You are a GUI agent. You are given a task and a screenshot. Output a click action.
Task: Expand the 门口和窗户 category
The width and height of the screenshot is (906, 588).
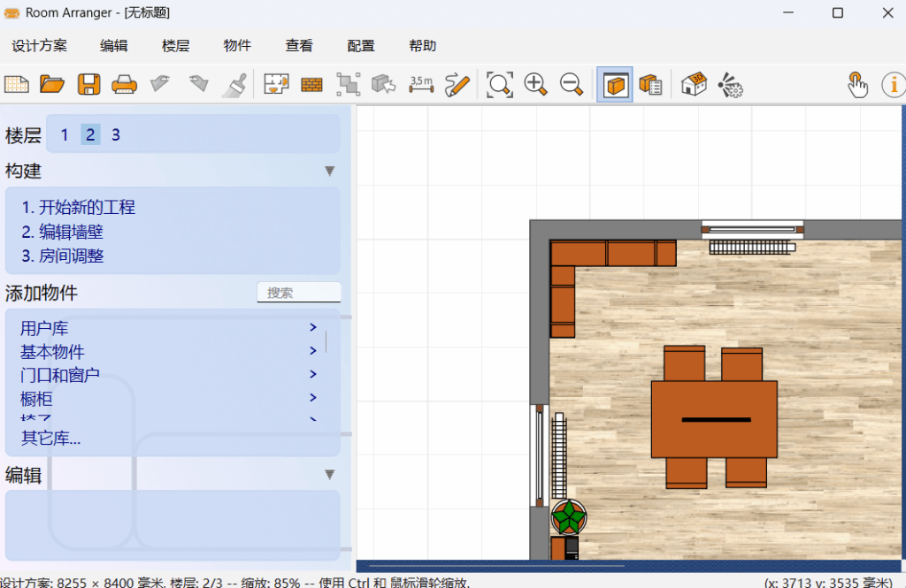[x=59, y=374]
